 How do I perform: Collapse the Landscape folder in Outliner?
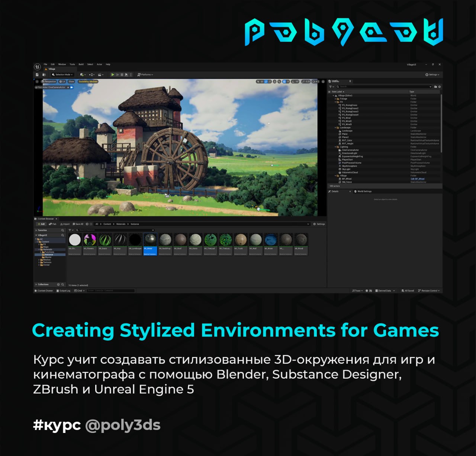[x=335, y=128]
